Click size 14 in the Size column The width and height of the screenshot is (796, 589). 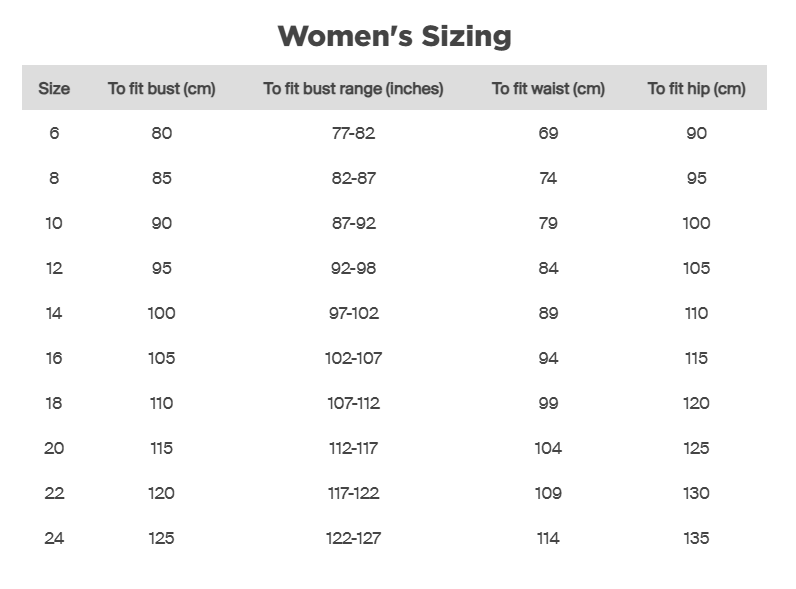pyautogui.click(x=54, y=313)
